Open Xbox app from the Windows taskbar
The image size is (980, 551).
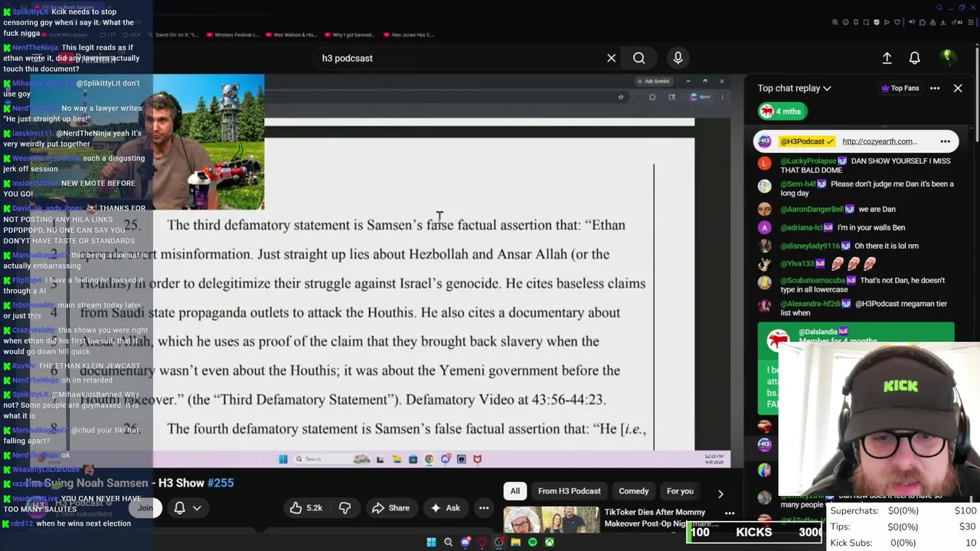(550, 542)
